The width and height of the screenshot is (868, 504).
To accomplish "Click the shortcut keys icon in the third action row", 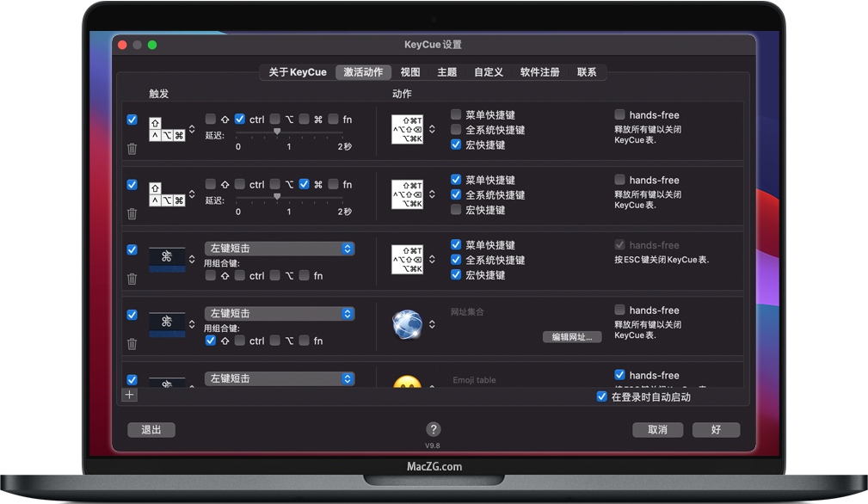I will (406, 260).
